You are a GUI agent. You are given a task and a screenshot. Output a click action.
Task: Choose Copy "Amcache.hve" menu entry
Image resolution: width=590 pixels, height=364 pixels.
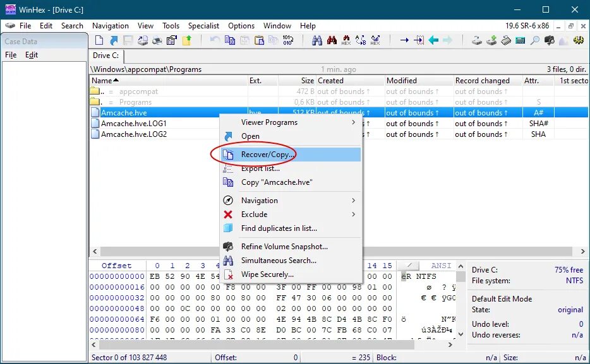point(291,182)
